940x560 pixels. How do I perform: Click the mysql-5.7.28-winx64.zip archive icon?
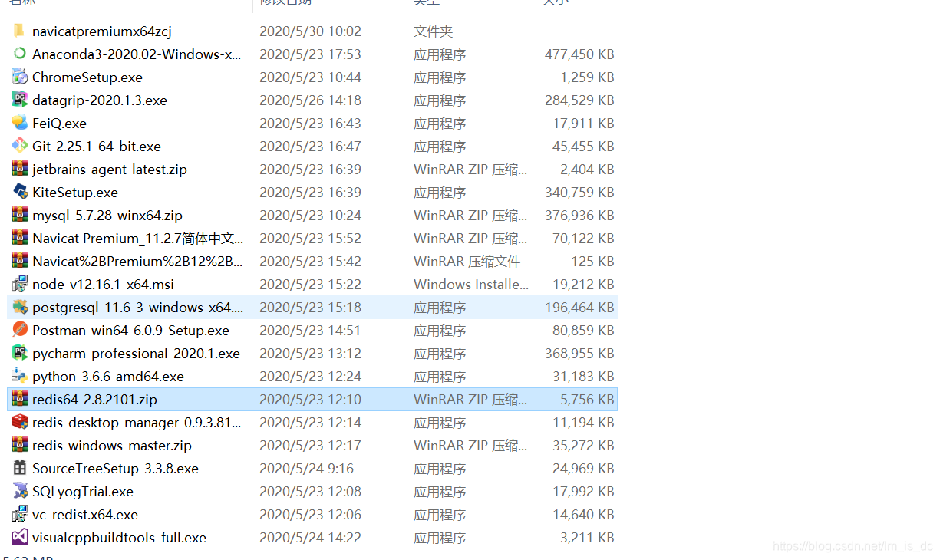click(x=20, y=215)
